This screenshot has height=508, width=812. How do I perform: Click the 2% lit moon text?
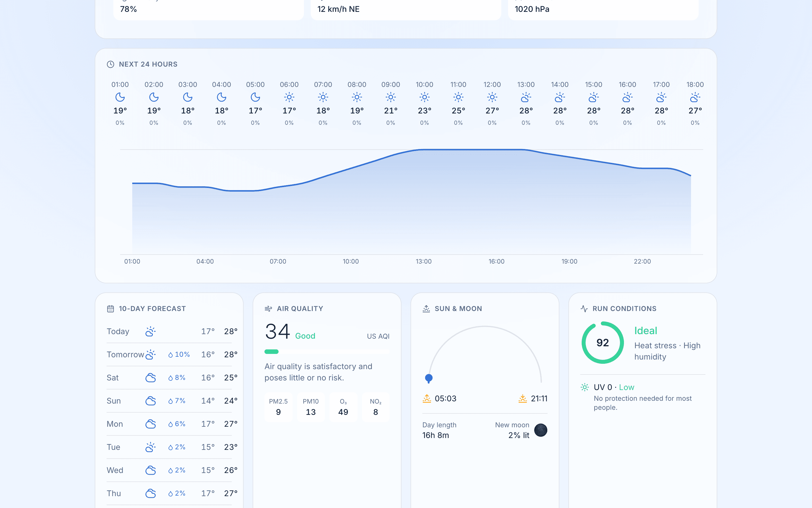click(x=519, y=435)
